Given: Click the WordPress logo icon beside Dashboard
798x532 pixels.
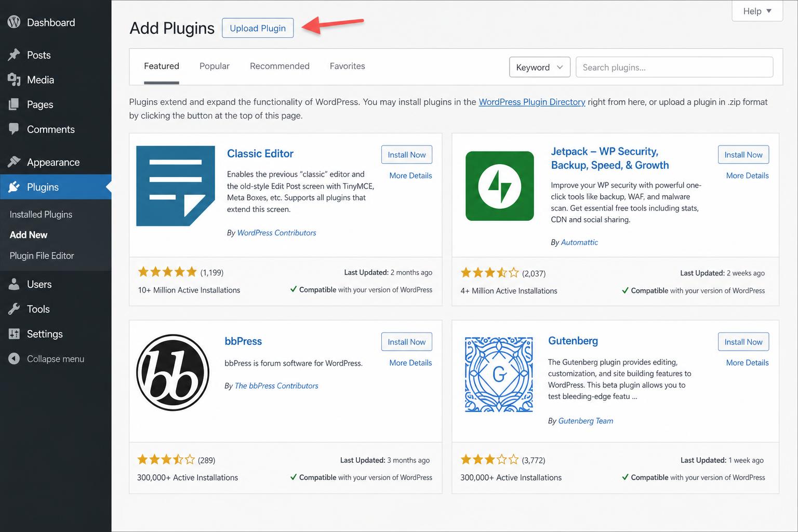Looking at the screenshot, I should (14, 22).
